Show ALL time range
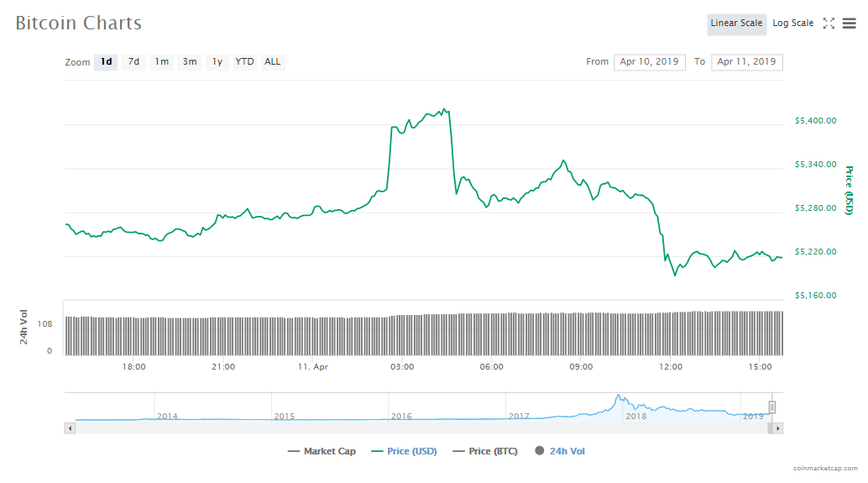The width and height of the screenshot is (868, 483). coord(273,62)
